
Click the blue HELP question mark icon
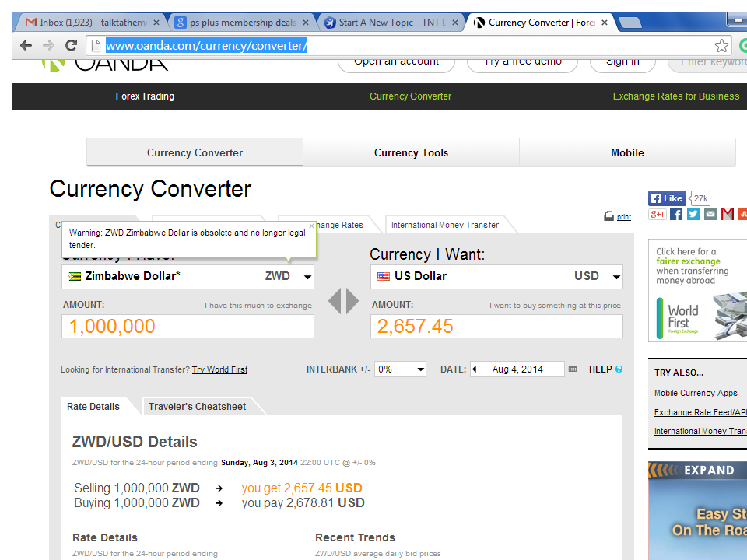[x=619, y=369]
